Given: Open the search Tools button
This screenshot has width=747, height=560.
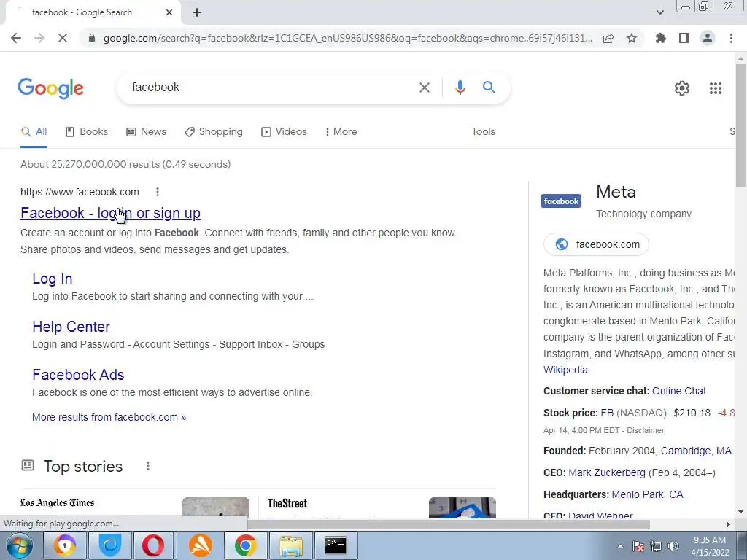Looking at the screenshot, I should pyautogui.click(x=483, y=132).
